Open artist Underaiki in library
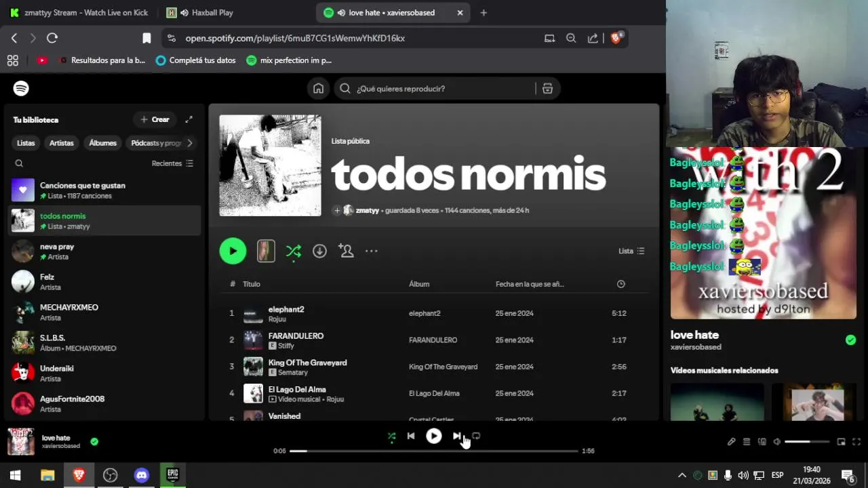The image size is (868, 488). tap(105, 373)
